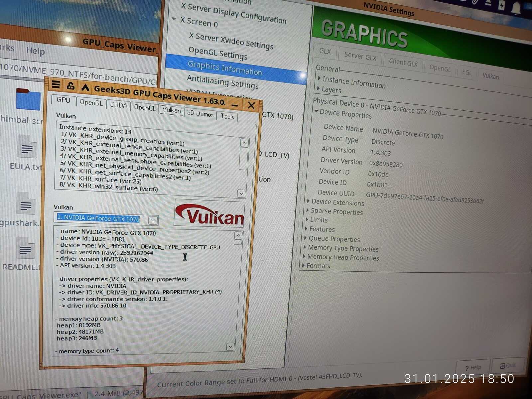Open the OpenCL tab
Screen dimensions: 532x399
tap(145, 107)
